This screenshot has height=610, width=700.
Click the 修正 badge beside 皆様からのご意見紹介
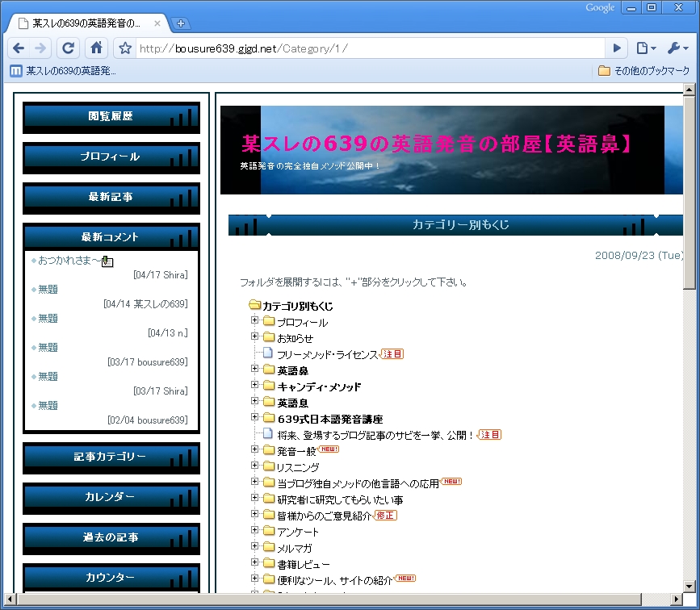(x=385, y=516)
